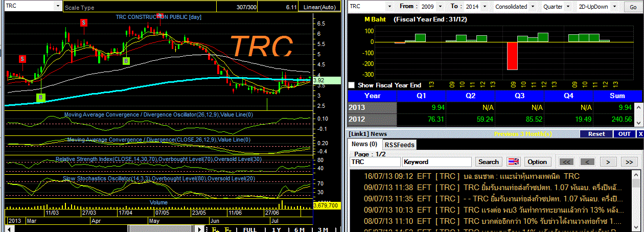Click the Q3 column header
Screen dimensions: 644x232
click(519, 96)
